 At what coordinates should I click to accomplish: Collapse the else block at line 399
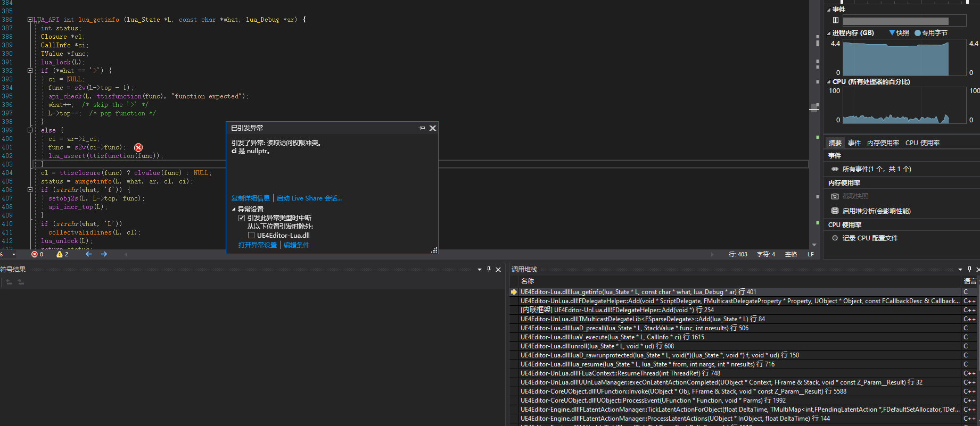(30, 130)
